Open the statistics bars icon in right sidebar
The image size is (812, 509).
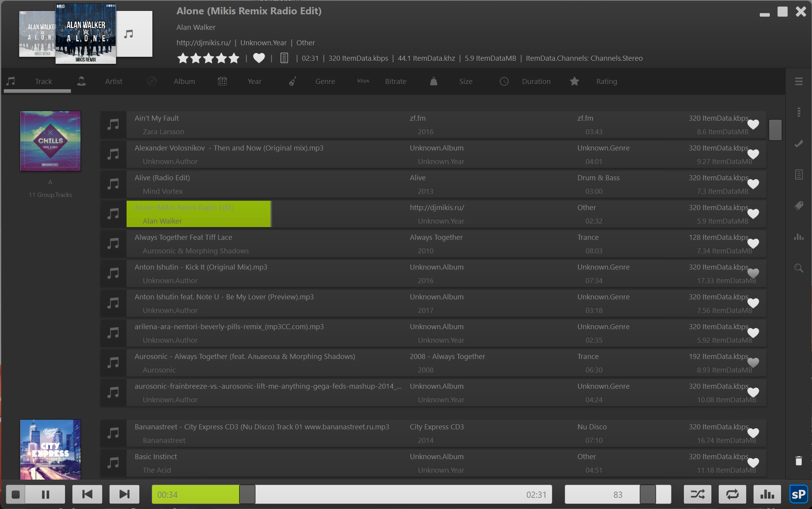pyautogui.click(x=798, y=237)
